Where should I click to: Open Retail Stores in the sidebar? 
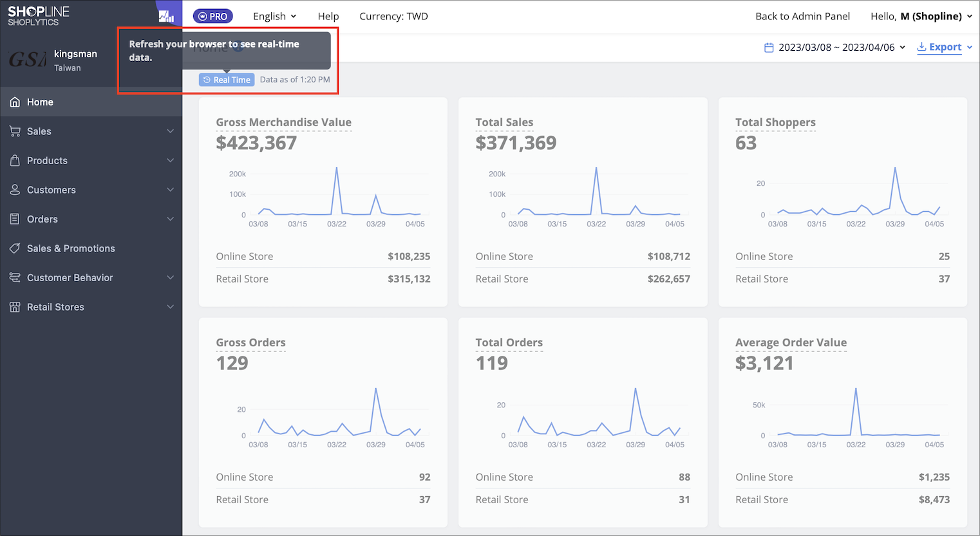point(91,307)
